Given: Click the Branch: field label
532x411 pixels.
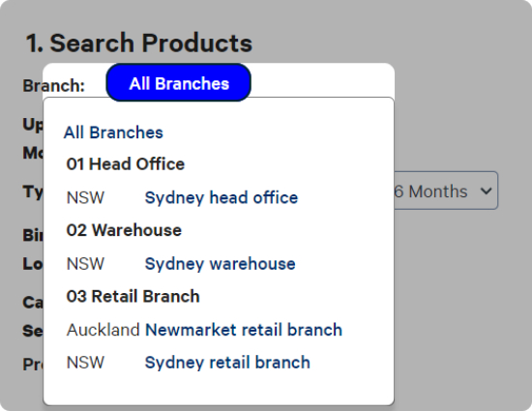Looking at the screenshot, I should click(x=53, y=85).
